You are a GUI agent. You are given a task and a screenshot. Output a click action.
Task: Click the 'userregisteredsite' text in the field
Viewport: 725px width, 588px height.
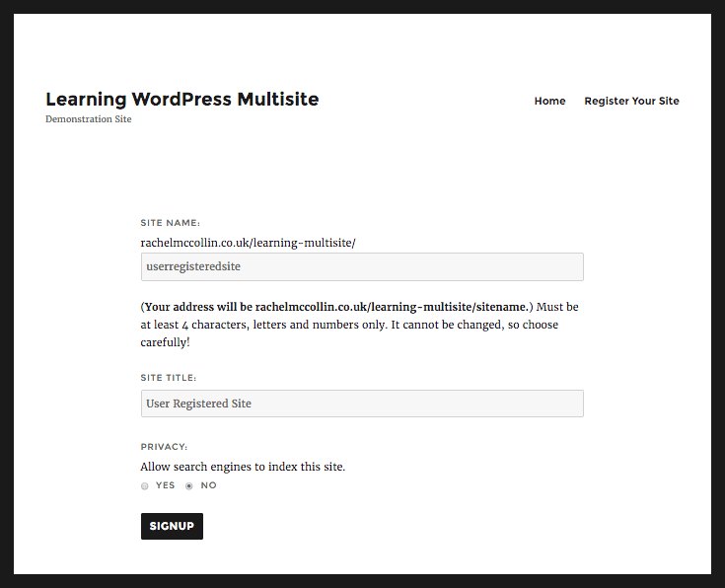point(193,266)
